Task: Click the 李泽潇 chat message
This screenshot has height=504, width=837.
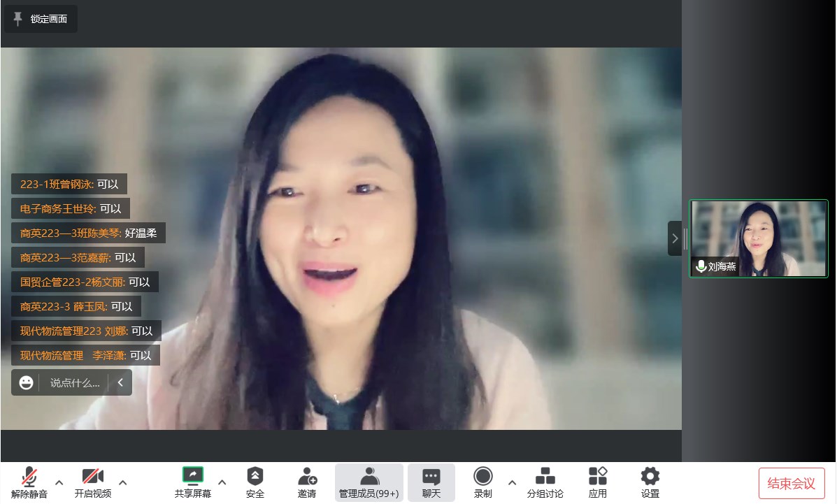Action: click(85, 356)
